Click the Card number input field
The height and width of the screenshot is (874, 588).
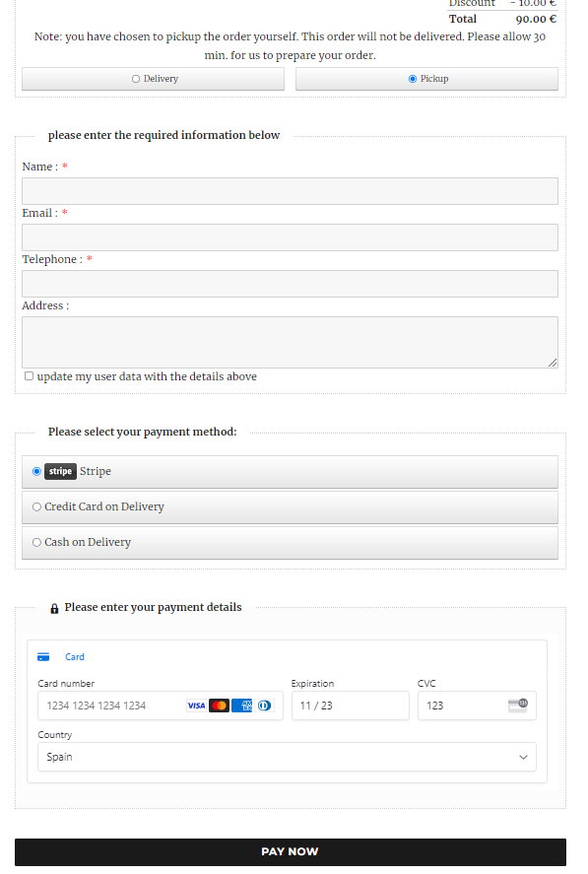(x=161, y=706)
